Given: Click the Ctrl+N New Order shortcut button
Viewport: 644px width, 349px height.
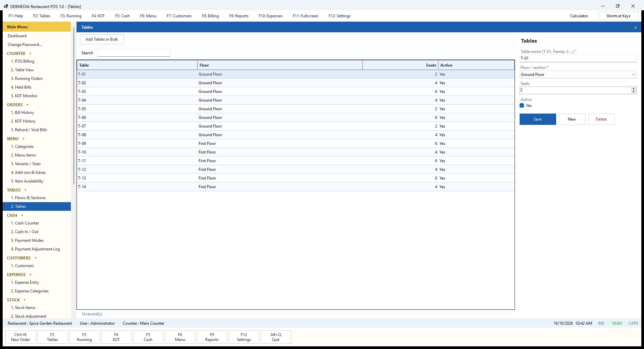Looking at the screenshot, I should point(21,337).
